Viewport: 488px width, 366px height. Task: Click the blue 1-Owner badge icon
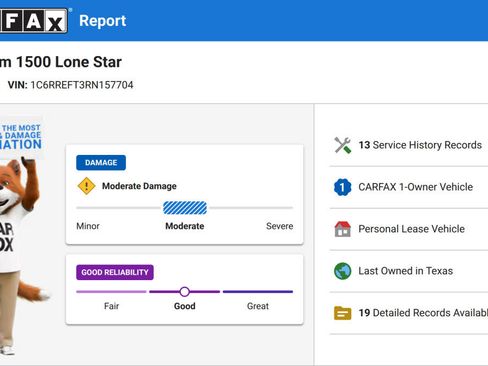(343, 187)
